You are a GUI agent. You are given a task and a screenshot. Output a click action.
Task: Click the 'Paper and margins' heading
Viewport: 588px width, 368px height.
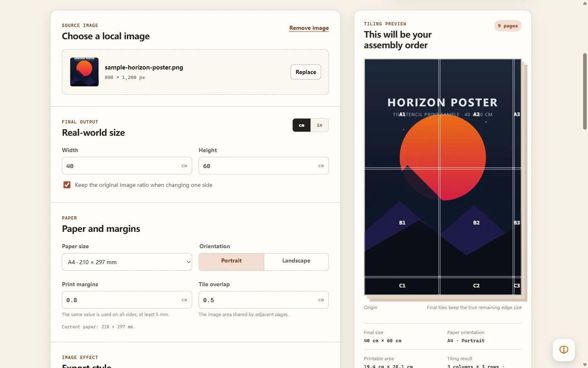[x=101, y=229]
